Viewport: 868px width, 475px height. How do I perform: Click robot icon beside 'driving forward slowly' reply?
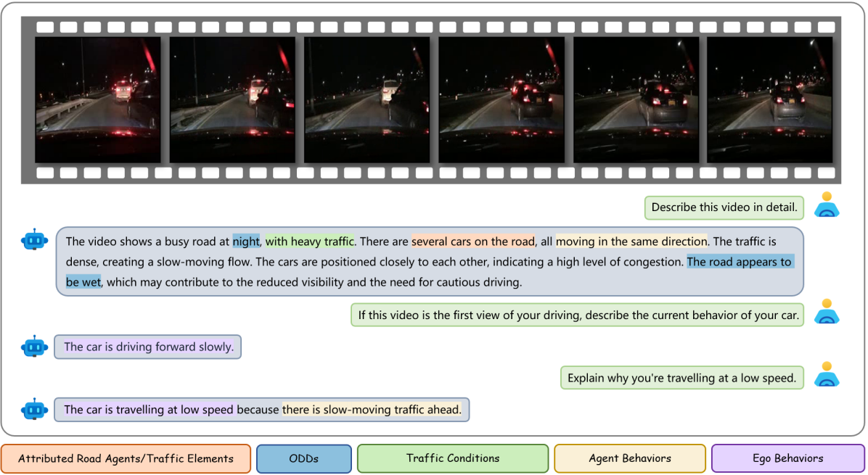click(34, 347)
